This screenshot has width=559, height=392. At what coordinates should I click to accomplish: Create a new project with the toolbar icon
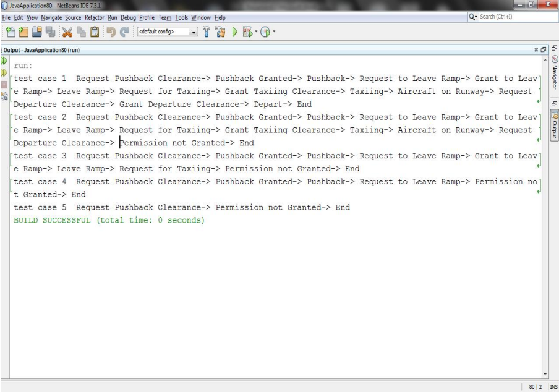coord(23,32)
